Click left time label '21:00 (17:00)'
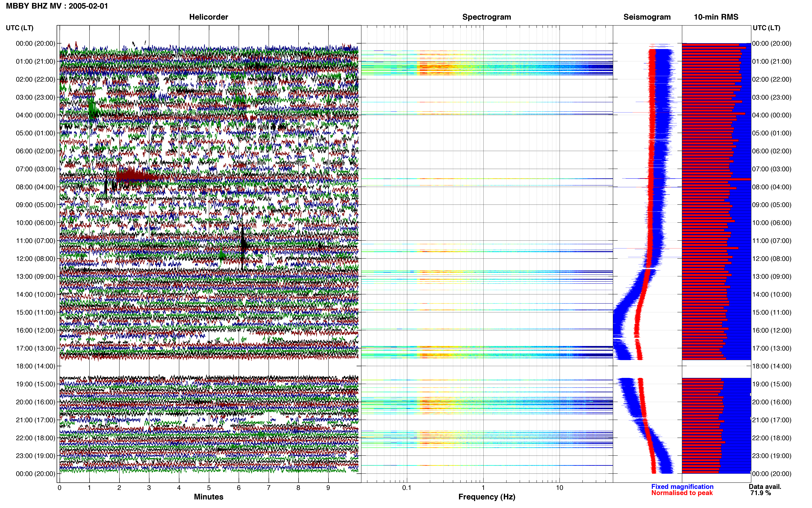 point(36,420)
